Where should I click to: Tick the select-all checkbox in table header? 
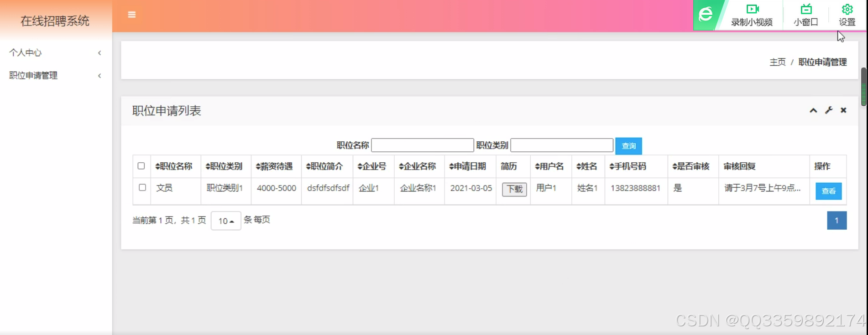(141, 166)
